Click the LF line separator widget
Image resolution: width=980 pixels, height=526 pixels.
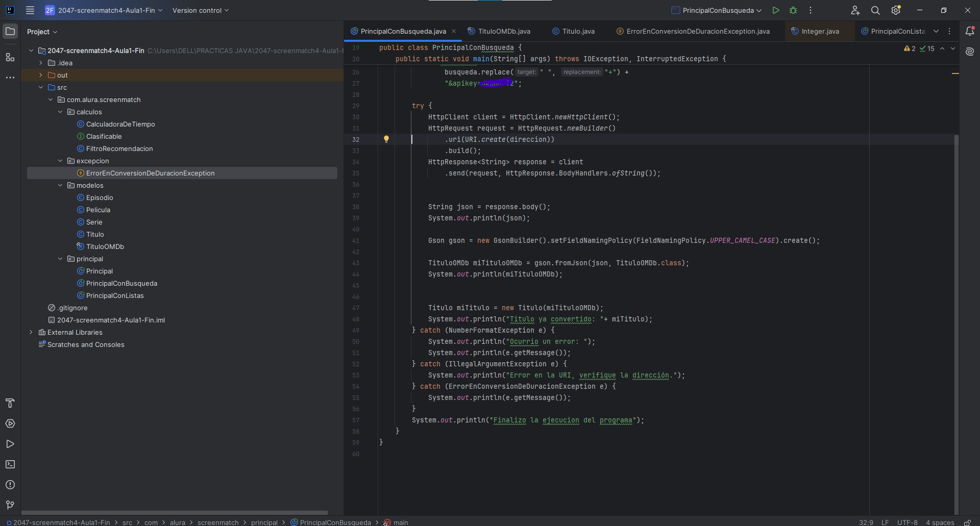(885, 522)
